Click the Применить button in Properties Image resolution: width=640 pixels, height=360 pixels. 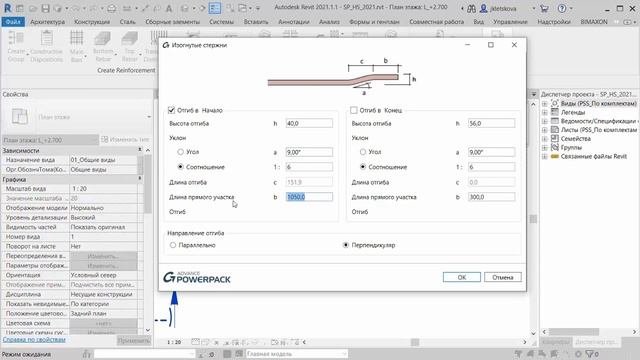tap(134, 340)
